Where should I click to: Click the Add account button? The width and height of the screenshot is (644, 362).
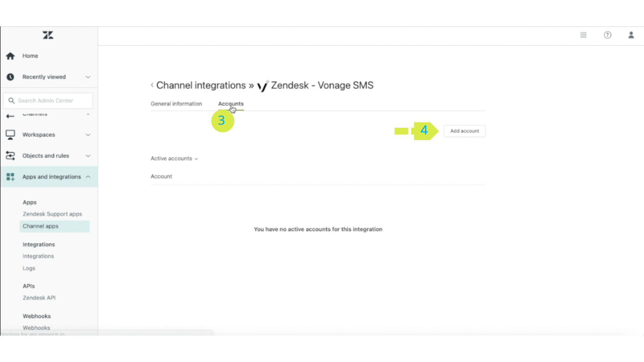(x=465, y=131)
